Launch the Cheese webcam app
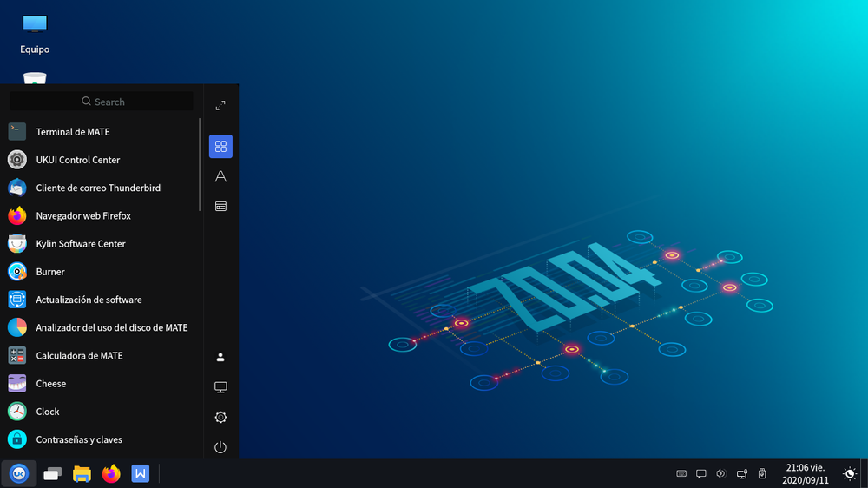 coord(50,384)
